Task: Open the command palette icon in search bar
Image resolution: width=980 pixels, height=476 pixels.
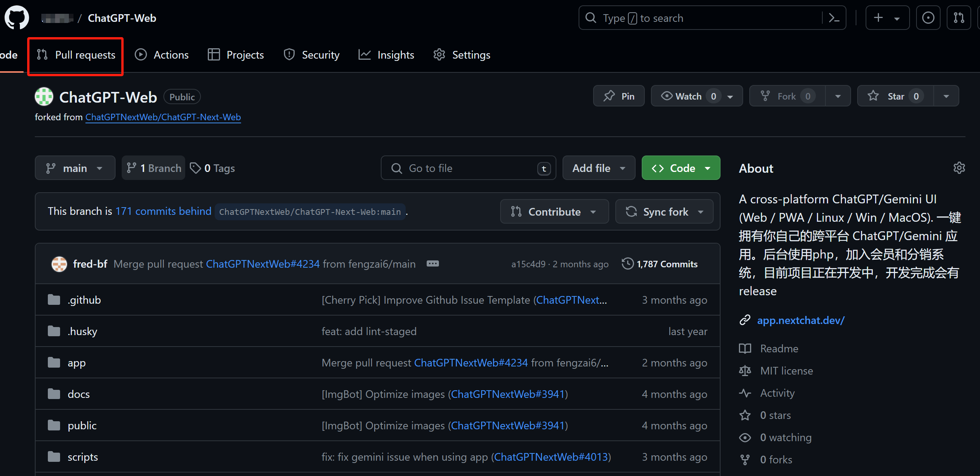Action: coord(833,18)
